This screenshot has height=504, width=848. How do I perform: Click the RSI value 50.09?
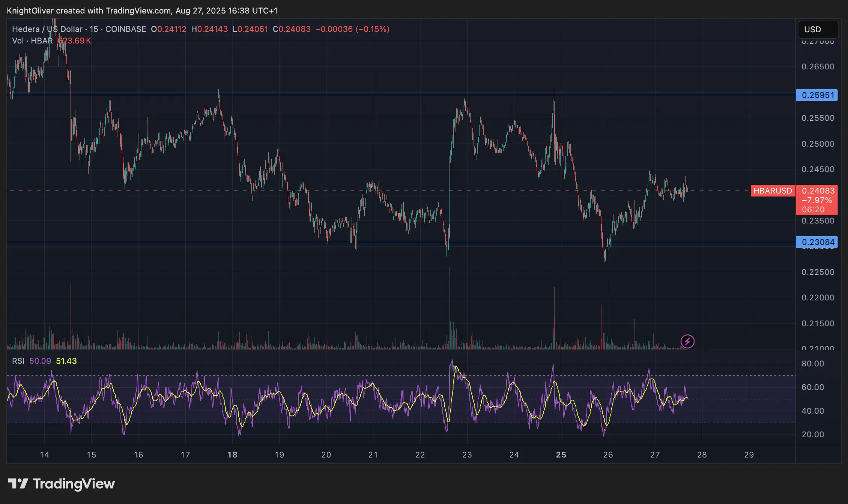40,361
